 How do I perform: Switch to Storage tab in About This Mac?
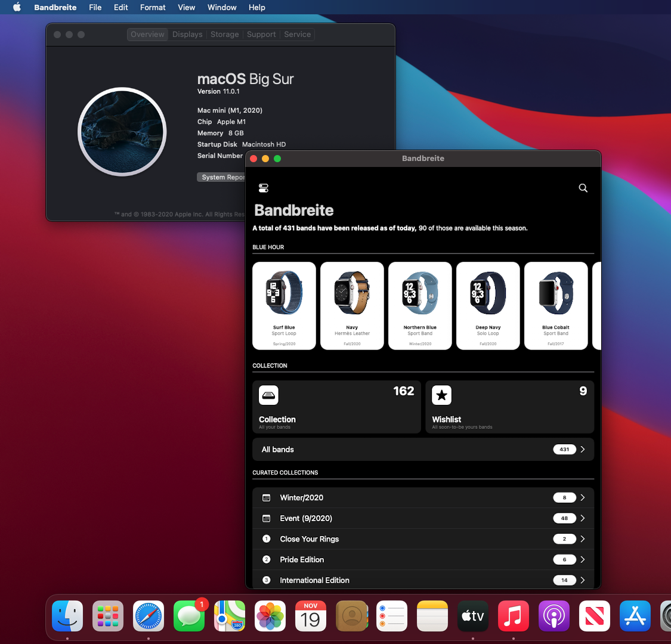[225, 34]
